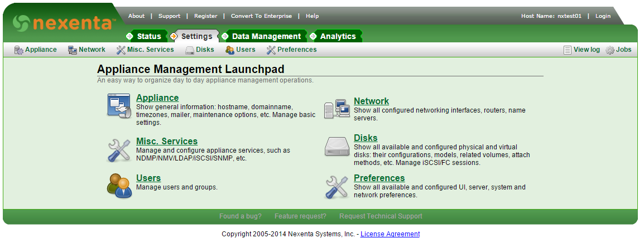644x243 pixels.
Task: Click Convert To Enterprise link
Action: pyautogui.click(x=261, y=16)
